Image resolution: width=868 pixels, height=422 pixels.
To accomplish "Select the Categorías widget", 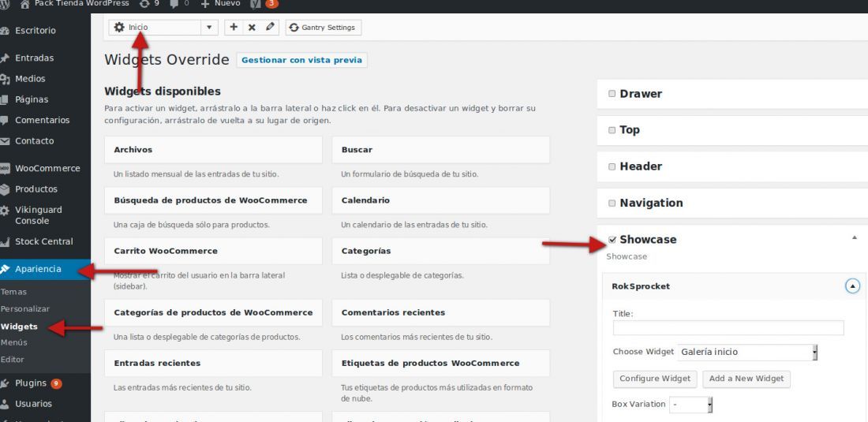I will (x=440, y=251).
